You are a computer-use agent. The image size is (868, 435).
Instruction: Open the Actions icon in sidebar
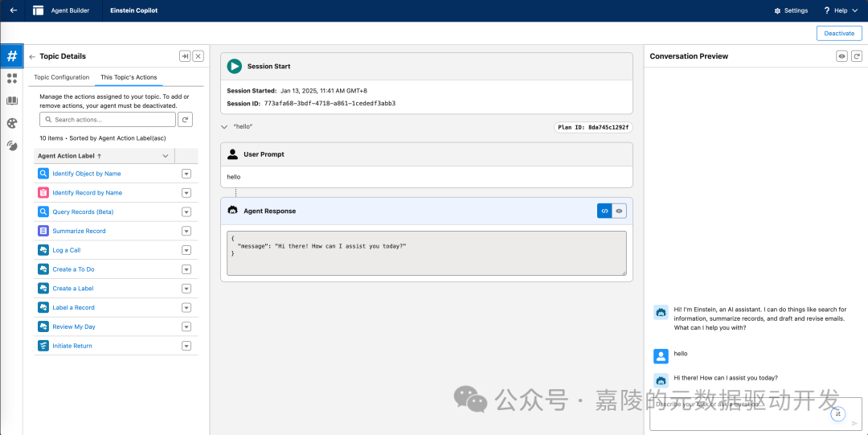[x=11, y=78]
